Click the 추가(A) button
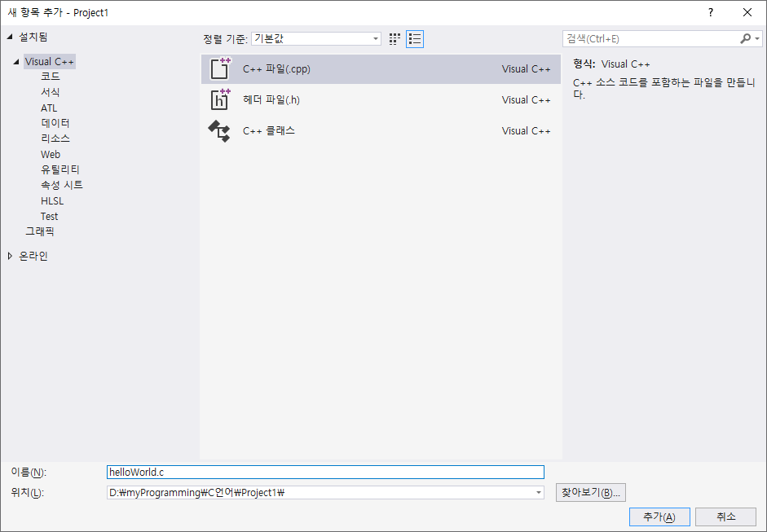The image size is (767, 532). 659,517
